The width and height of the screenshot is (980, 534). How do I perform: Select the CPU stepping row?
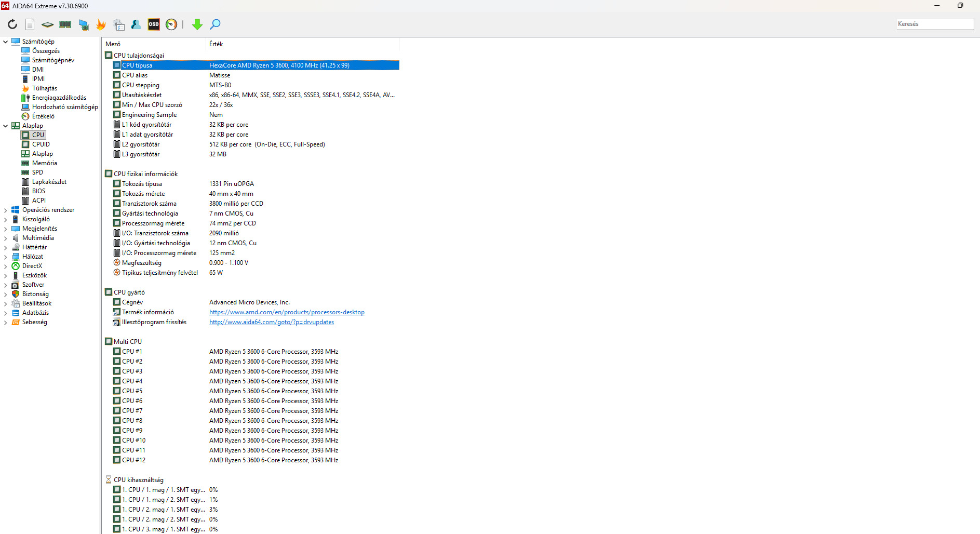[256, 85]
